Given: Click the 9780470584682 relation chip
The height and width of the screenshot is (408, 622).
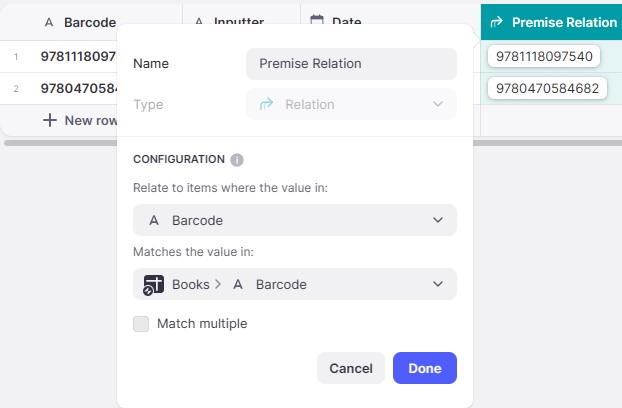Looking at the screenshot, I should (x=547, y=88).
